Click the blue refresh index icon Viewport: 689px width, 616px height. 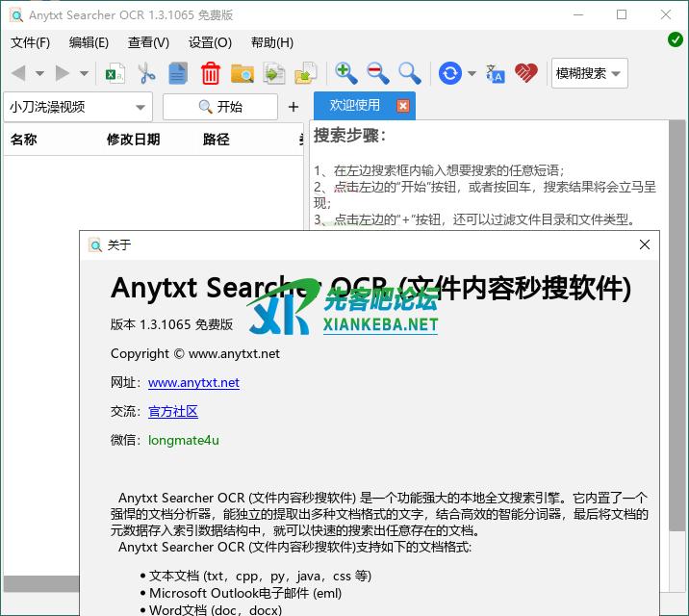[449, 73]
